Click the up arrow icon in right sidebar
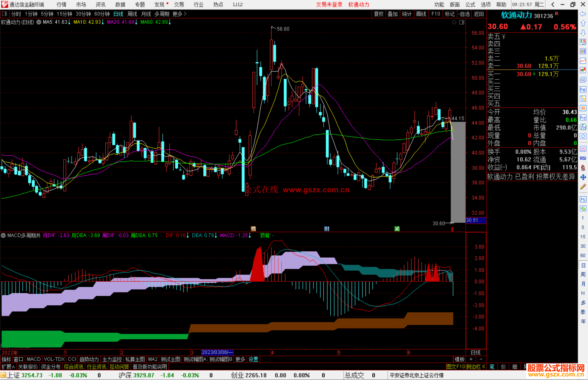Viewport: 588px width, 380px height. click(x=583, y=23)
